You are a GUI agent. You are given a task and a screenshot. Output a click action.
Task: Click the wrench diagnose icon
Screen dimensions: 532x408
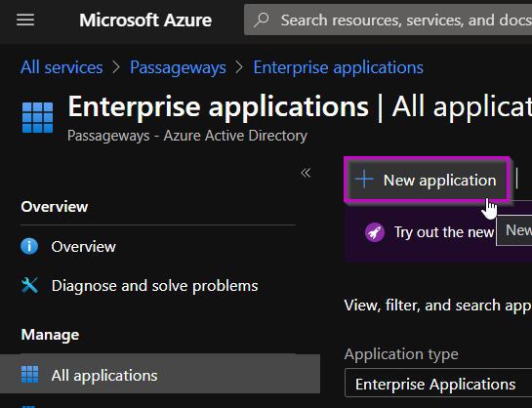pyautogui.click(x=29, y=285)
